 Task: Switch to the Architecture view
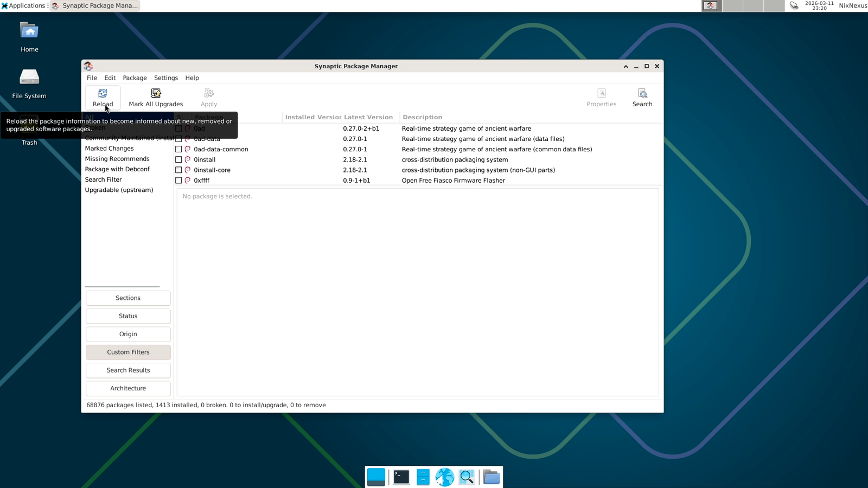[x=128, y=388]
